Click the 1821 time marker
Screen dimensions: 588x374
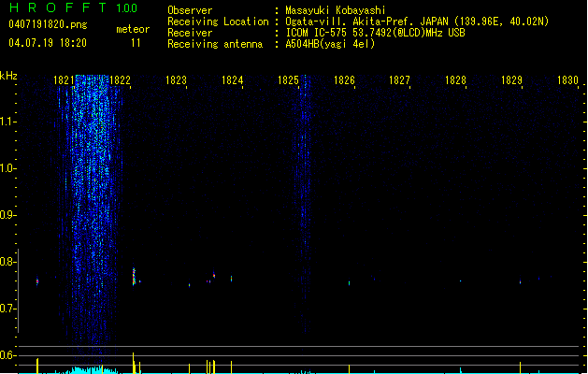pos(65,80)
